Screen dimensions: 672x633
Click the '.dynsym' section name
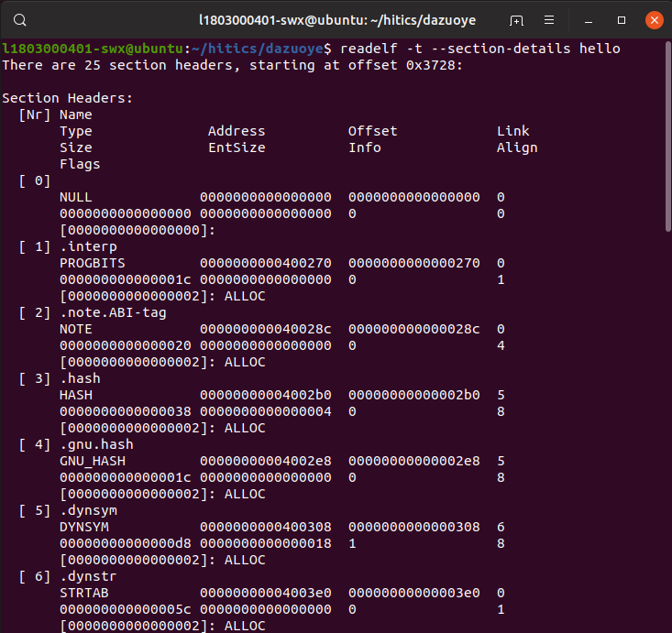[x=88, y=510]
